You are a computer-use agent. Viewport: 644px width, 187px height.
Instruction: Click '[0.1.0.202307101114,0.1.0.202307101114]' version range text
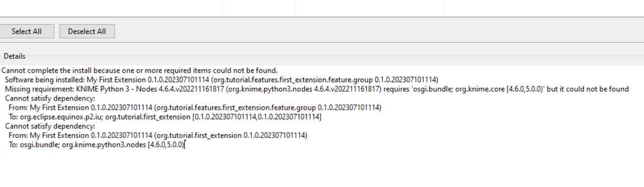click(x=256, y=117)
